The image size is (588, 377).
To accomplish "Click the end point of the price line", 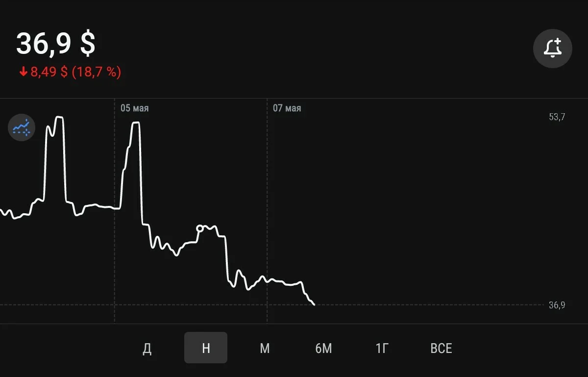I will (x=314, y=304).
